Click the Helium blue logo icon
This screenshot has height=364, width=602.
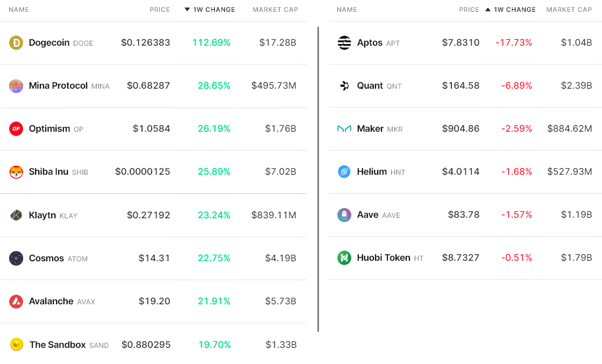(x=344, y=172)
